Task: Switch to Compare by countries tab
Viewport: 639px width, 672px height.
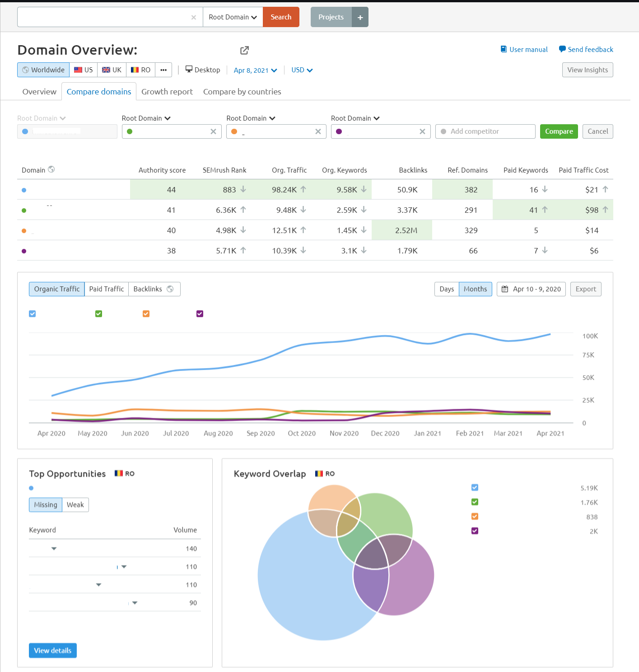Action: click(x=242, y=92)
